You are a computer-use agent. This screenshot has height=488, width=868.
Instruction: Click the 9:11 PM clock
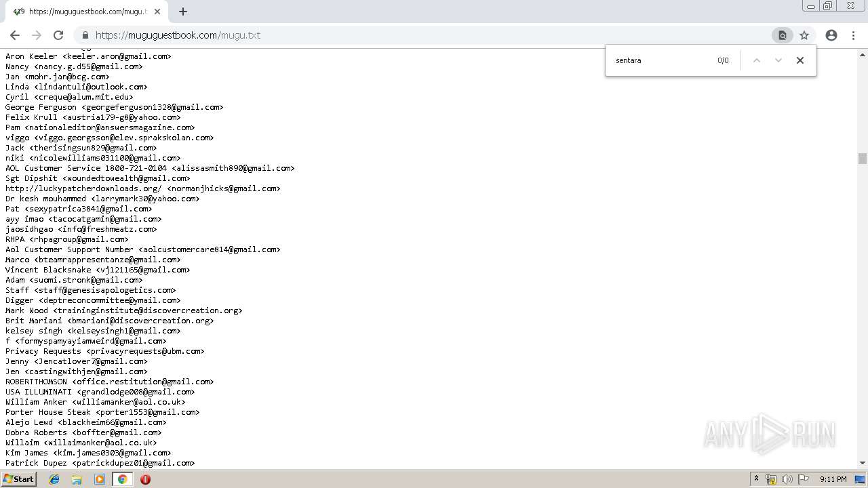833,479
